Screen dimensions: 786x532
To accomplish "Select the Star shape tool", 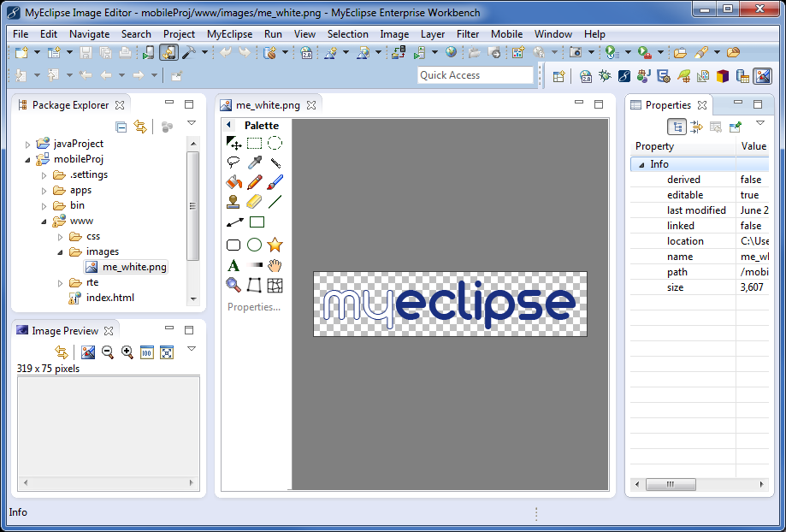I will pyautogui.click(x=275, y=245).
